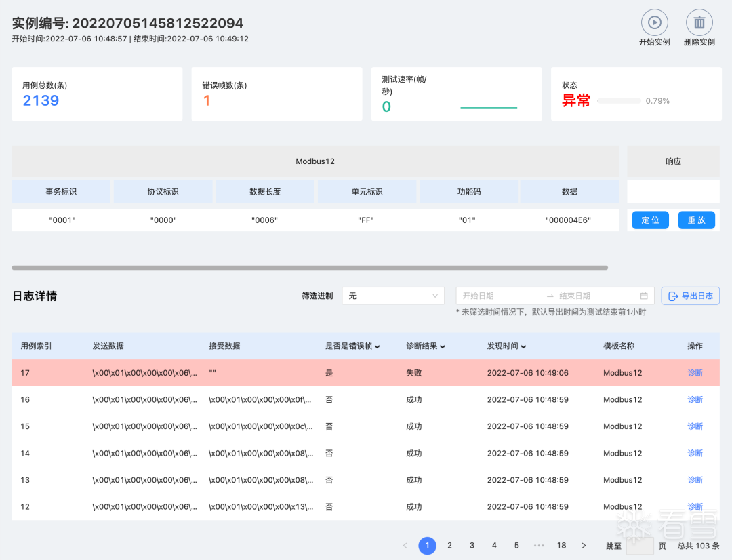
Task: Open 诊断 link for use case 17
Action: click(695, 373)
